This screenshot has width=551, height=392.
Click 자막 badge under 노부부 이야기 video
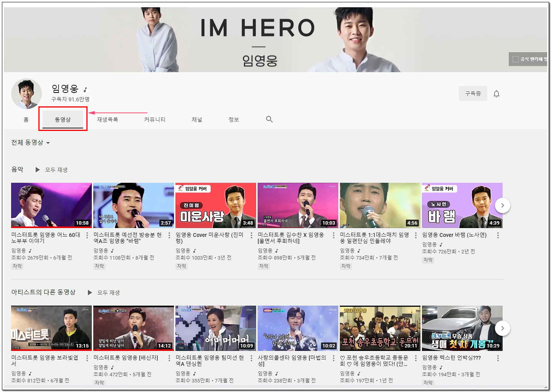[17, 266]
